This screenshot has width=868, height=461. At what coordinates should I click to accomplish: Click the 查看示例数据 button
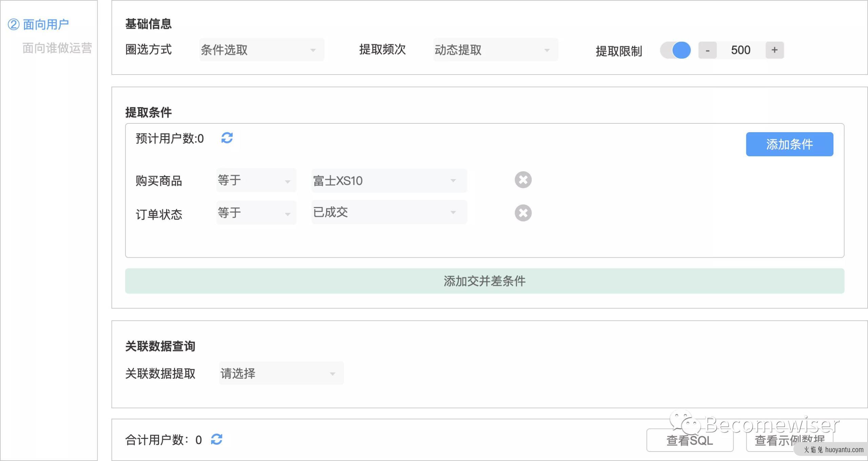pos(789,440)
